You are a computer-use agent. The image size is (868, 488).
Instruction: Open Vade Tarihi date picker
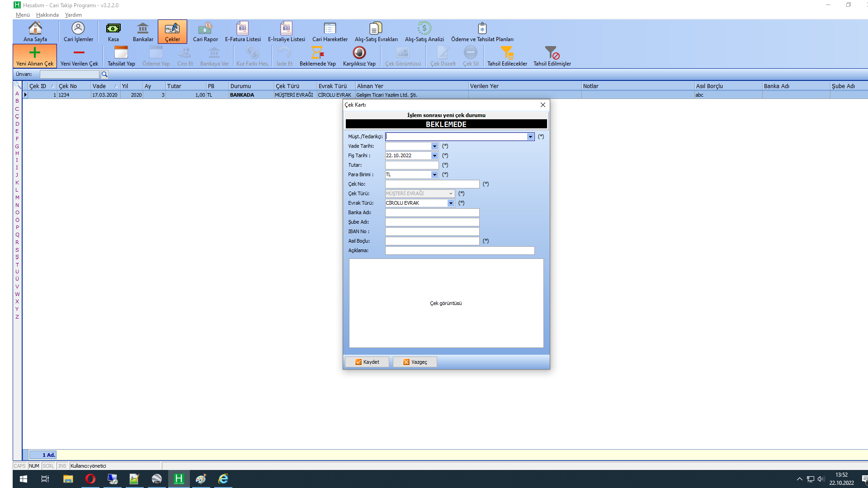click(434, 146)
